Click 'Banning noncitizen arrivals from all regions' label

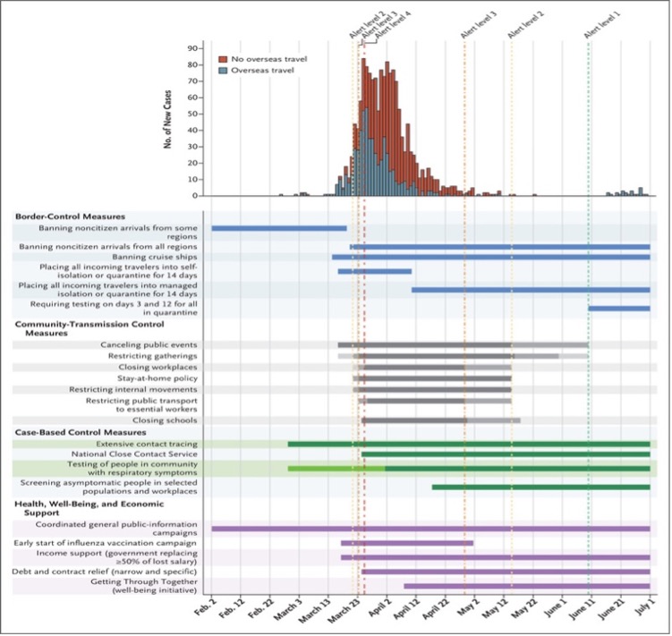pyautogui.click(x=108, y=247)
